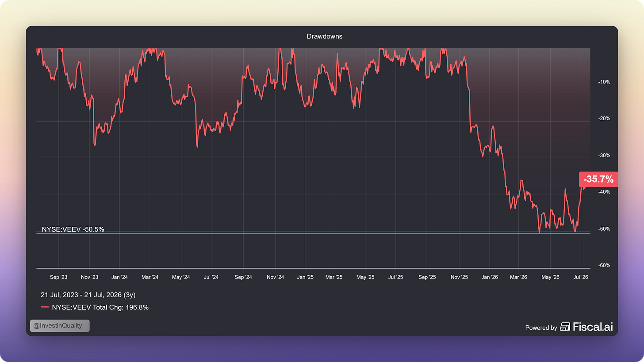The width and height of the screenshot is (644, 362).
Task: Click the Nov '24 x-axis label
Action: [275, 277]
